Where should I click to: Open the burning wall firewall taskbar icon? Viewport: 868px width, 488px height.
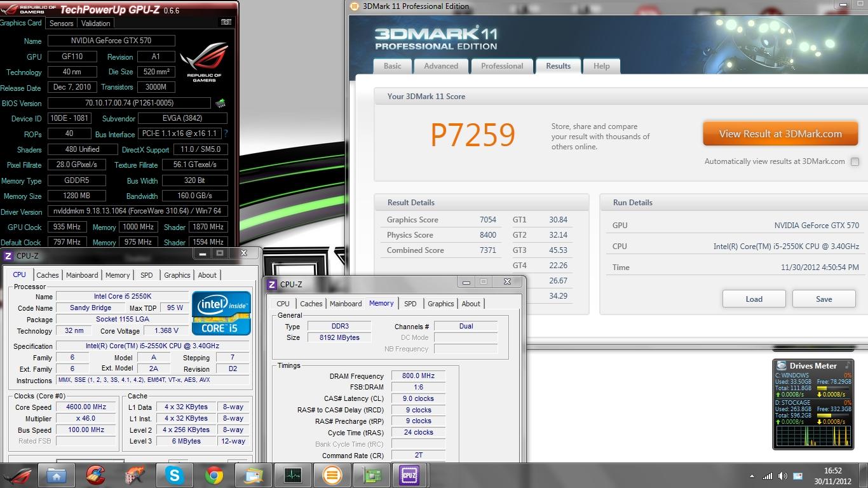tap(135, 475)
